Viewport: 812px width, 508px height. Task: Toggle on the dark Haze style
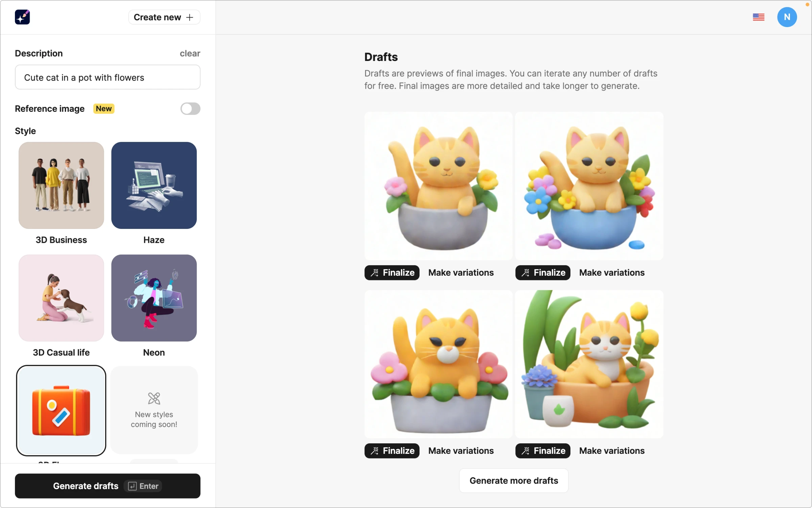click(154, 185)
